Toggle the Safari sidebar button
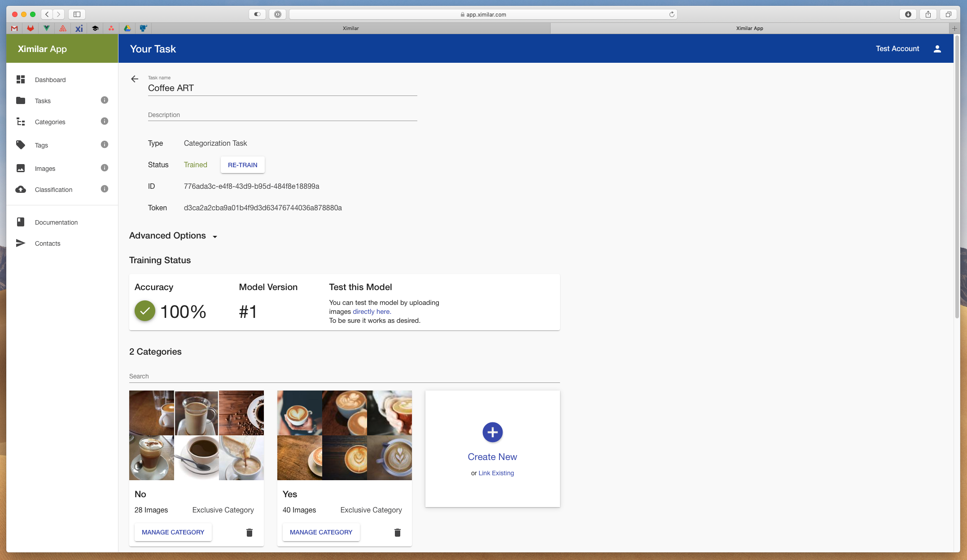The height and width of the screenshot is (560, 967). tap(77, 14)
